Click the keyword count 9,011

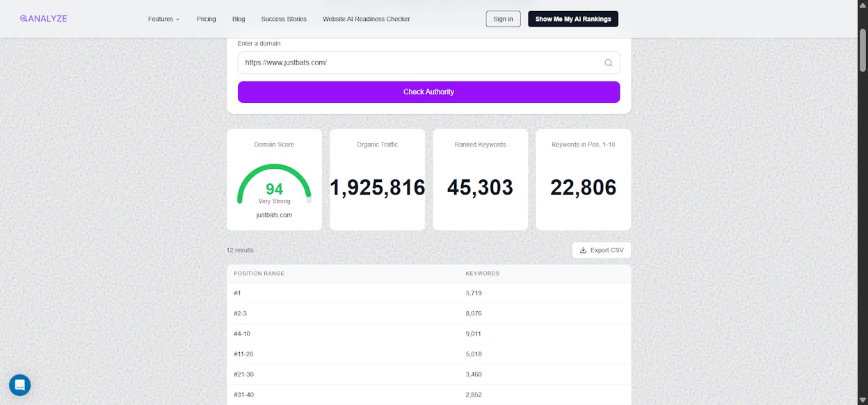[x=474, y=333]
